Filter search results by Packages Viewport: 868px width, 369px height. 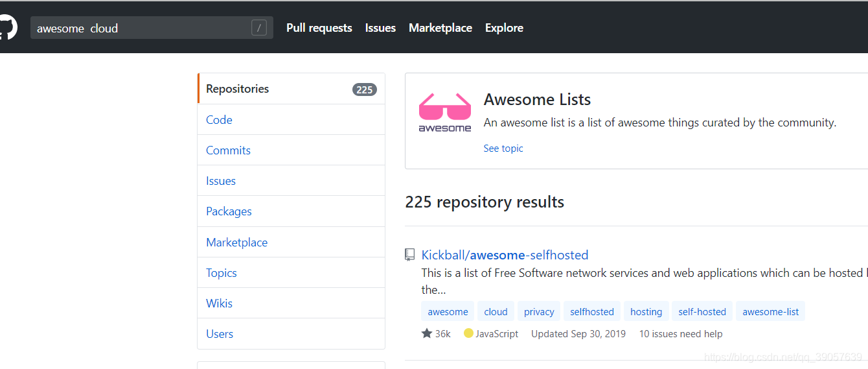pos(291,211)
